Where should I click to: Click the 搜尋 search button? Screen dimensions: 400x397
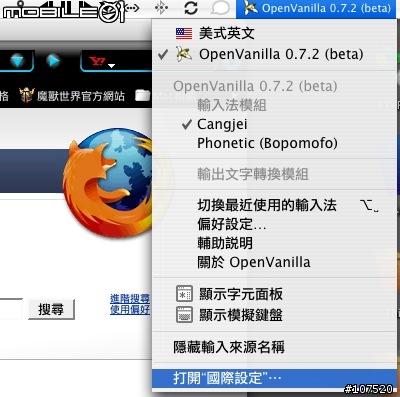pos(51,310)
